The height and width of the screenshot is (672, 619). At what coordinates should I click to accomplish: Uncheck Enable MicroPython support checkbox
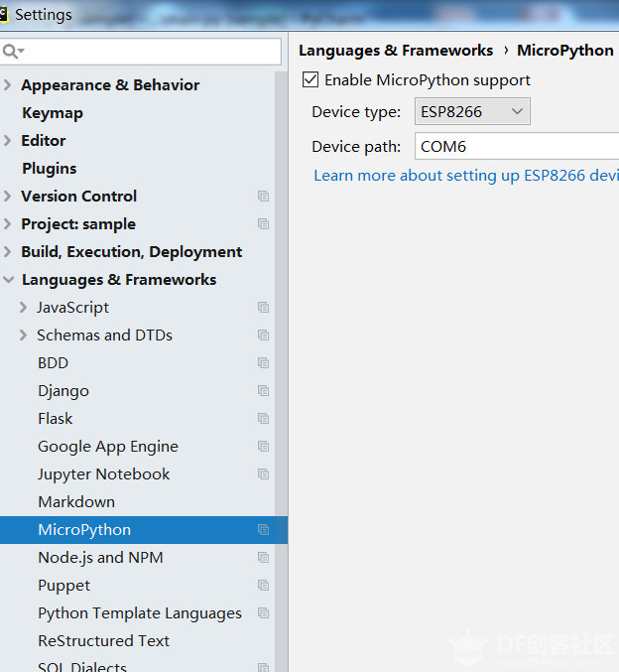point(310,80)
